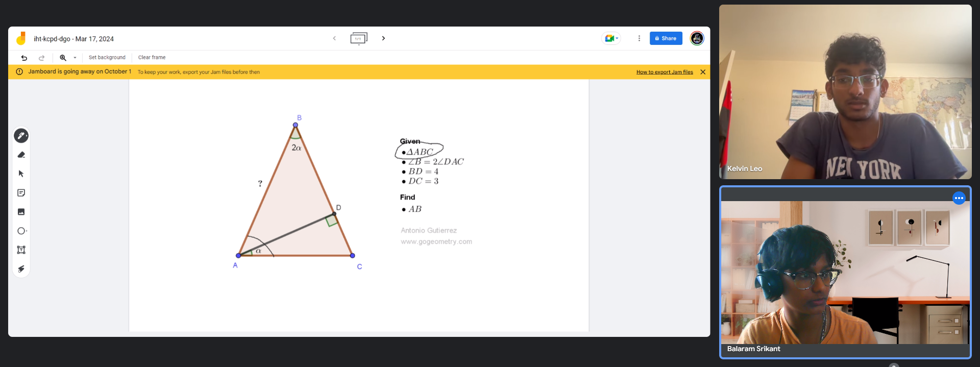980x367 pixels.
Task: Dismiss the Jamboard going away banner
Action: (x=703, y=72)
